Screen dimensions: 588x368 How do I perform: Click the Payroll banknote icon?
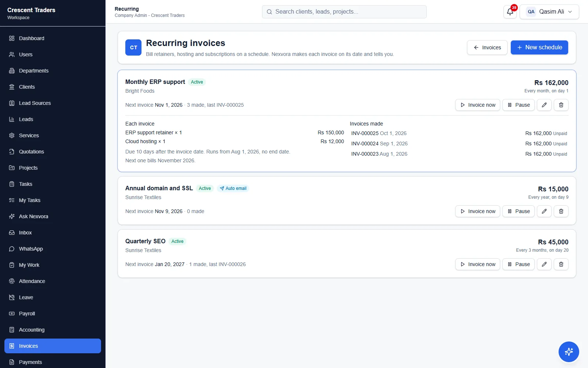click(x=12, y=314)
